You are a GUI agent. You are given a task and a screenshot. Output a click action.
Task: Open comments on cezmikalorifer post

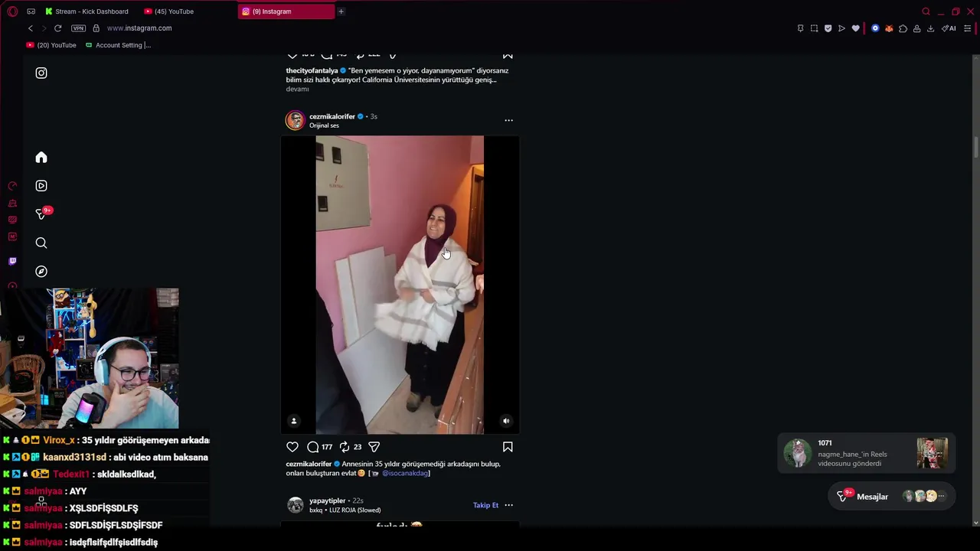tap(313, 447)
